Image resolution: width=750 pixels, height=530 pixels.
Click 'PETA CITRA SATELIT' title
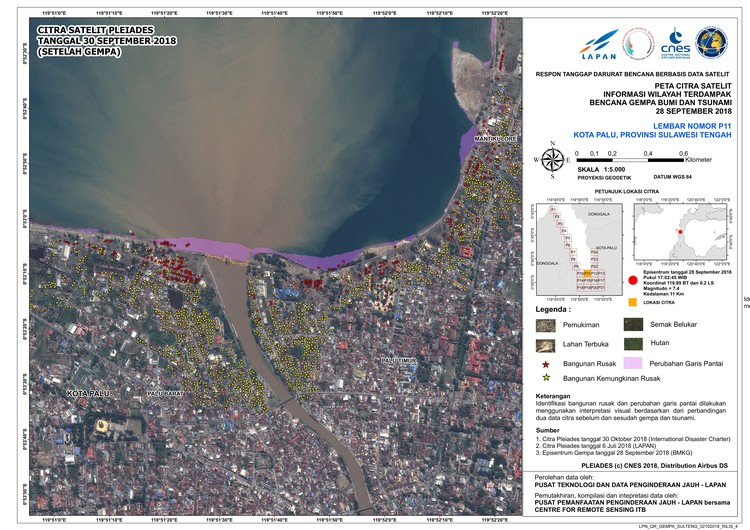[x=693, y=86]
